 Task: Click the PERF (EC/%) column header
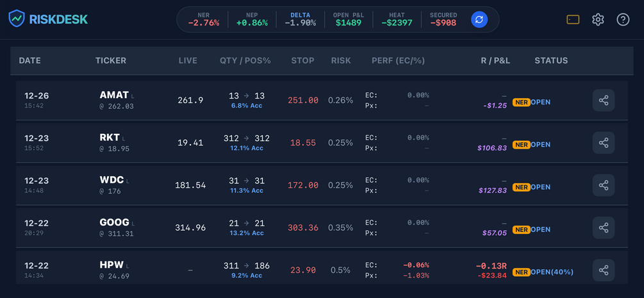pos(398,61)
